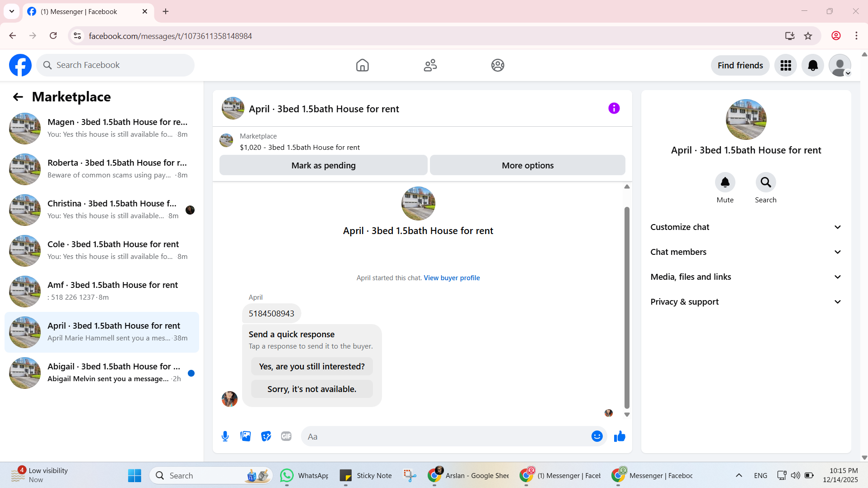Click the browser reload icon
This screenshot has width=868, height=488.
pos(53,36)
